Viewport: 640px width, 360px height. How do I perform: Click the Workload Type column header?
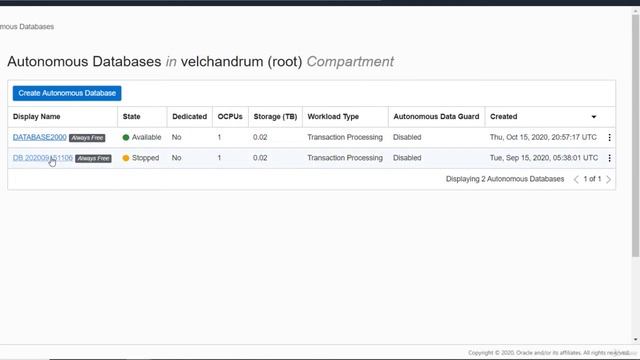coord(333,117)
